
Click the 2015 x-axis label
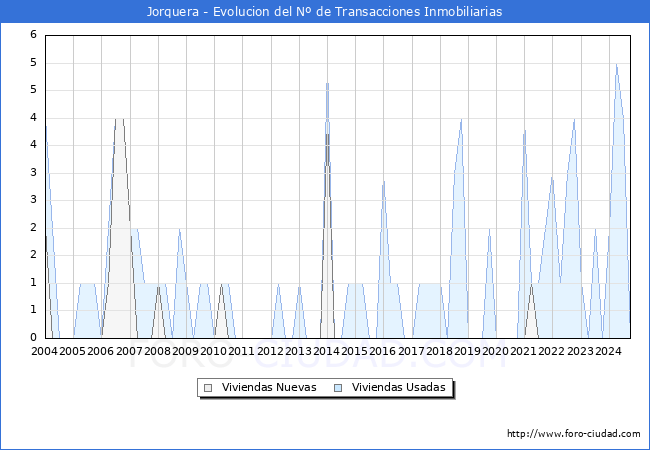pos(354,351)
